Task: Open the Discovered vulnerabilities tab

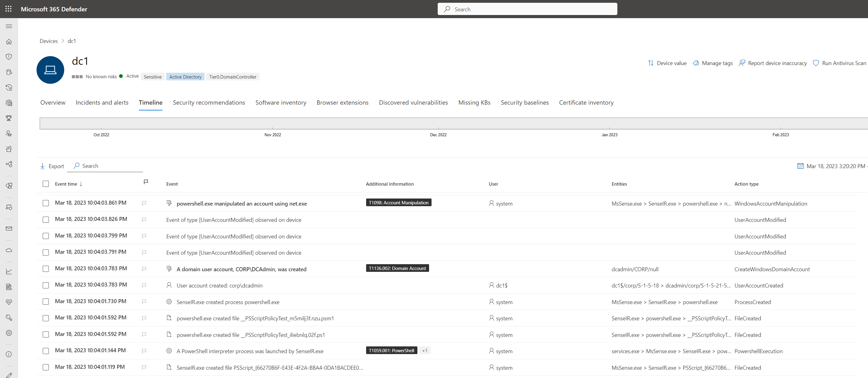Action: point(413,103)
